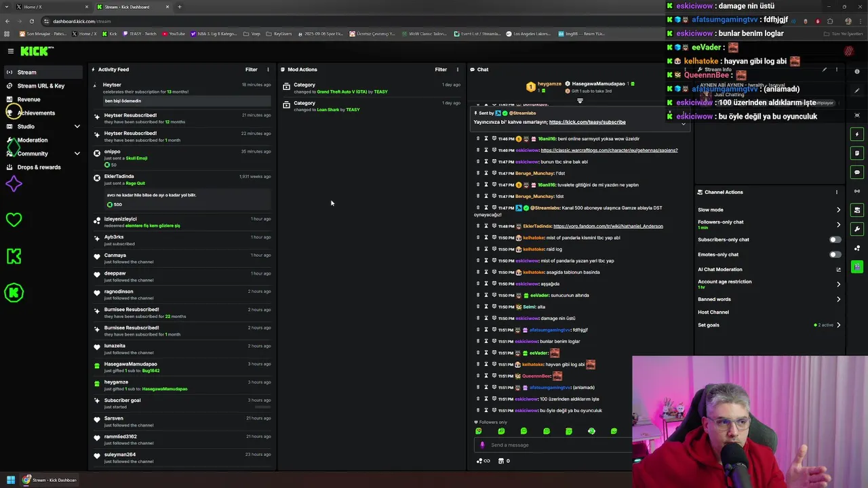Reload the browser page

[31, 21]
